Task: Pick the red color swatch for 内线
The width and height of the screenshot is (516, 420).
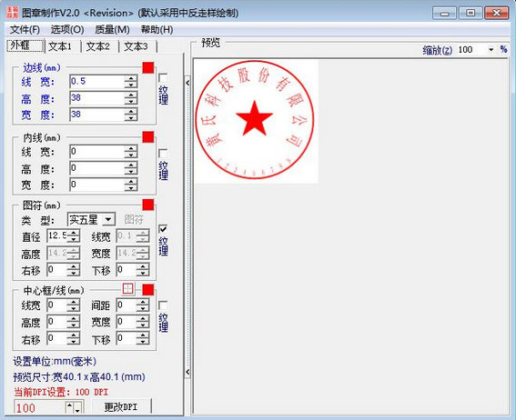Action: click(148, 137)
